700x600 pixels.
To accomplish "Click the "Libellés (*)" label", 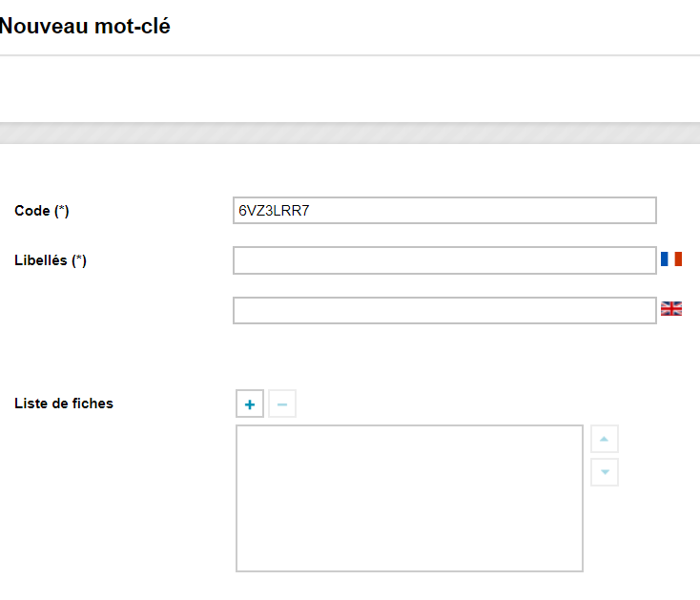I will click(x=51, y=260).
